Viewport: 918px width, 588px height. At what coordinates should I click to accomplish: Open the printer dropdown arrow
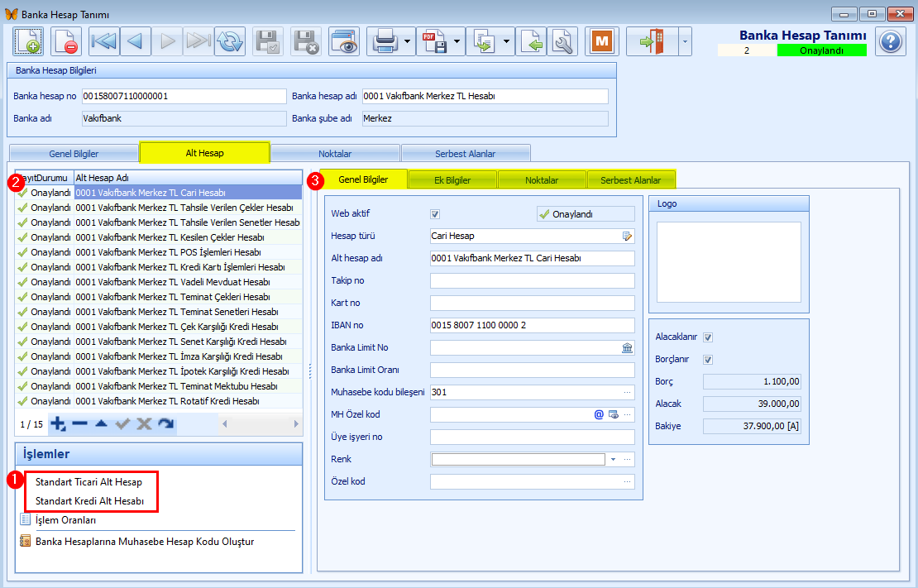408,41
